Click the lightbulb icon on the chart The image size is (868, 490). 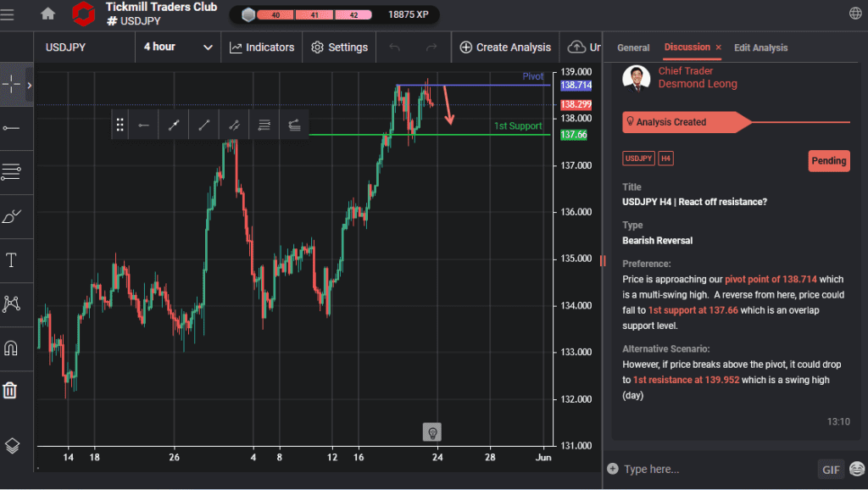434,432
